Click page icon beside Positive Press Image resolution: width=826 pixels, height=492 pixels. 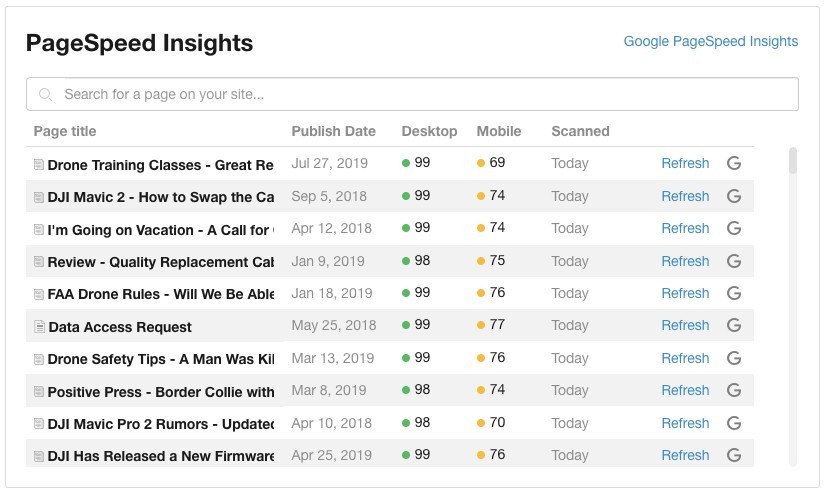tap(38, 392)
